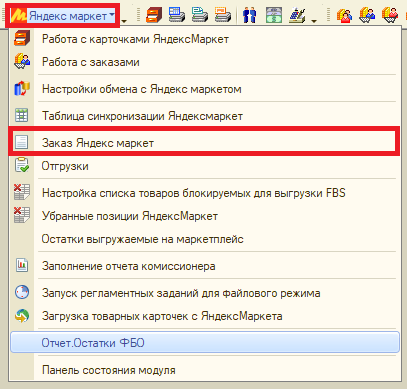Open Таблица синхронизации Яндексмаркет
The height and width of the screenshot is (389, 407).
[x=205, y=116]
